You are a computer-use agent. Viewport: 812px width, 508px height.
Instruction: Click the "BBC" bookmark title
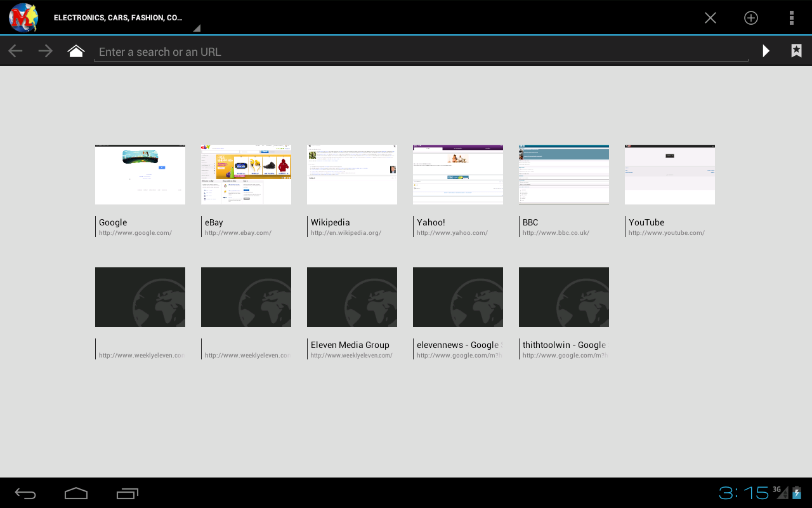click(x=530, y=222)
